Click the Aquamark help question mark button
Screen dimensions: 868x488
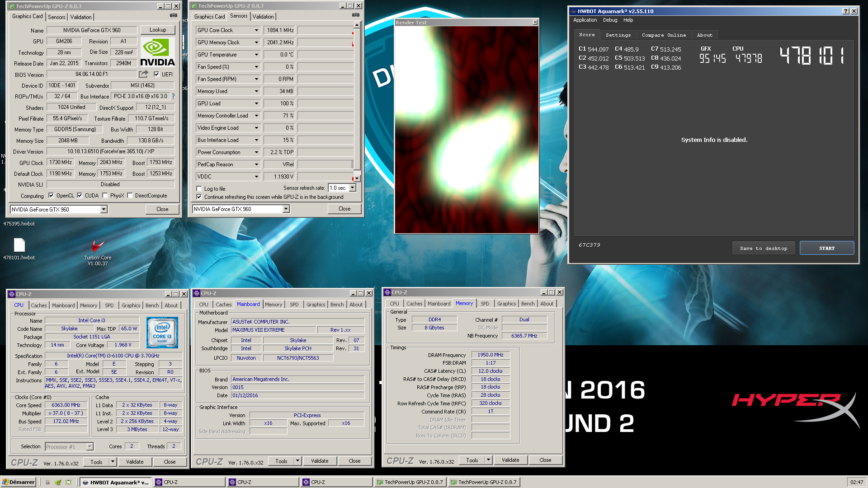(846, 11)
